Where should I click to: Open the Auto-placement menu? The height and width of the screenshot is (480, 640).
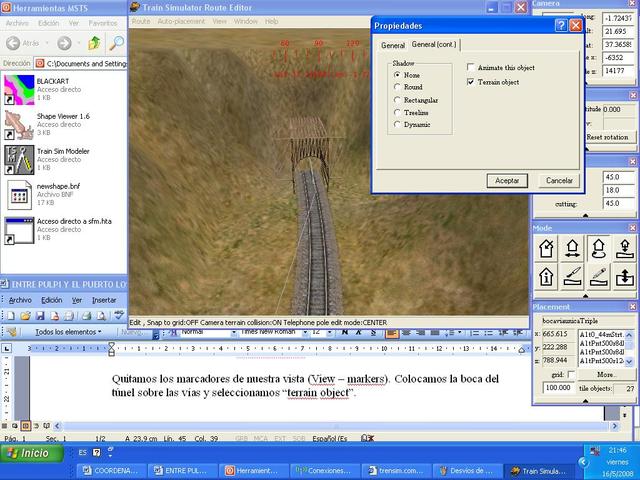(x=181, y=20)
